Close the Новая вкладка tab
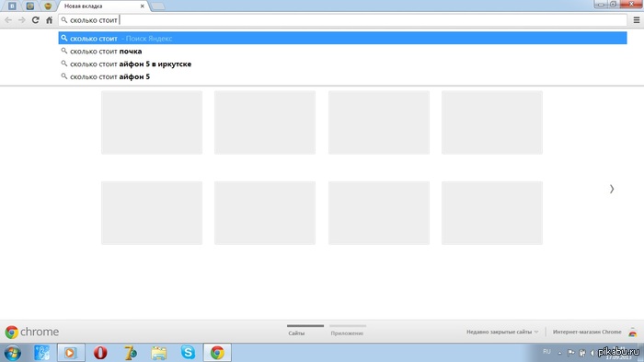 [142, 6]
